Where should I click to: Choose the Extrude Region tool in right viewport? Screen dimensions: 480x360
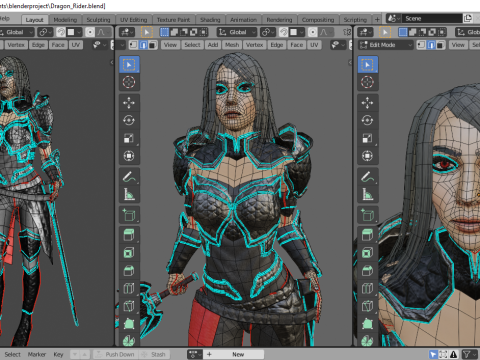point(367,235)
